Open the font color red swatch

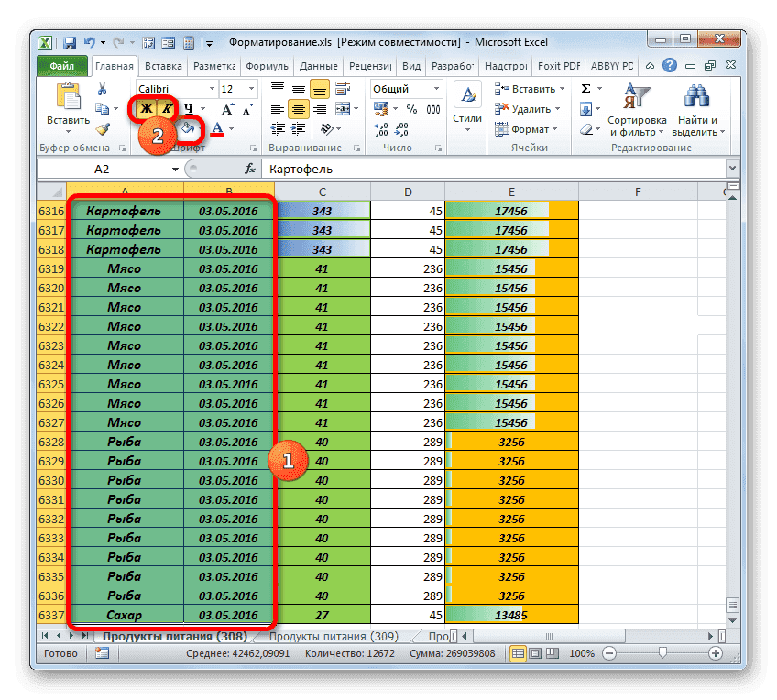click(217, 128)
